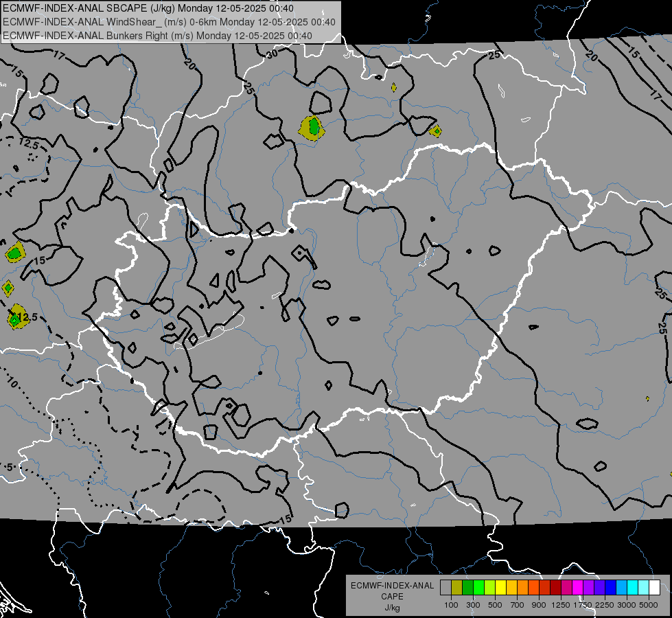This screenshot has height=618, width=672.
Task: Select the lime yellow-green legend swatch
Action: tap(490, 587)
